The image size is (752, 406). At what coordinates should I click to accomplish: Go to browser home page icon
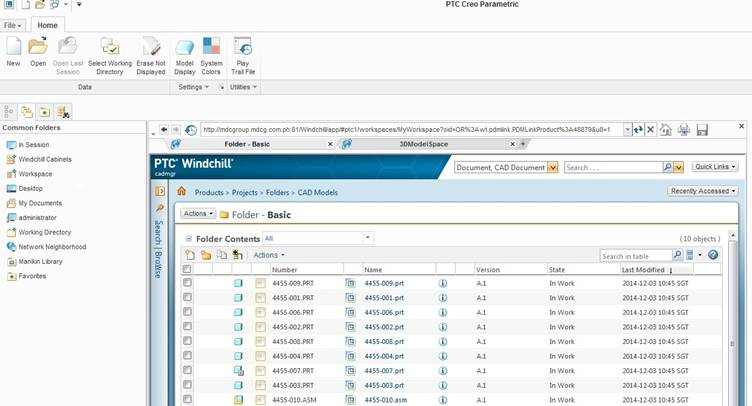[666, 129]
